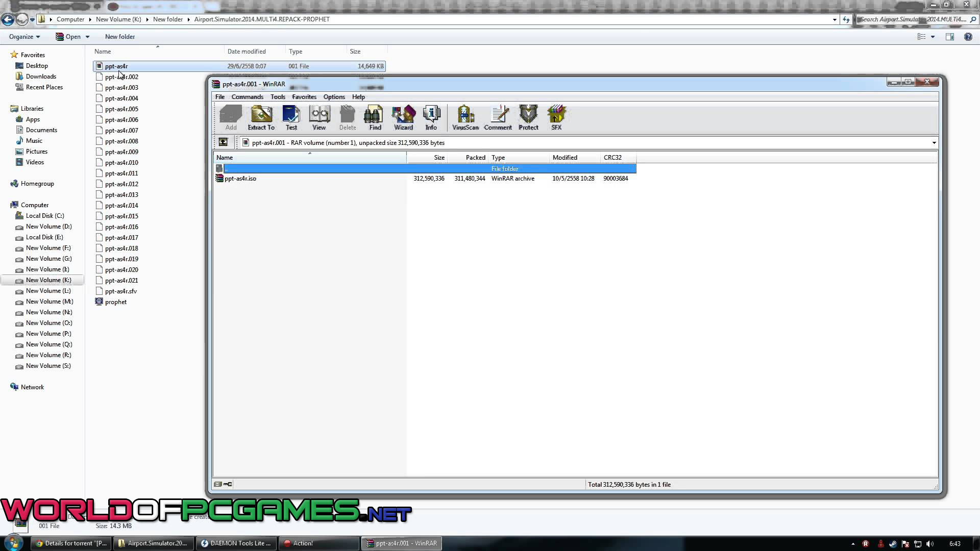The image size is (980, 551).
Task: Click the Test archive icon
Action: point(291,118)
